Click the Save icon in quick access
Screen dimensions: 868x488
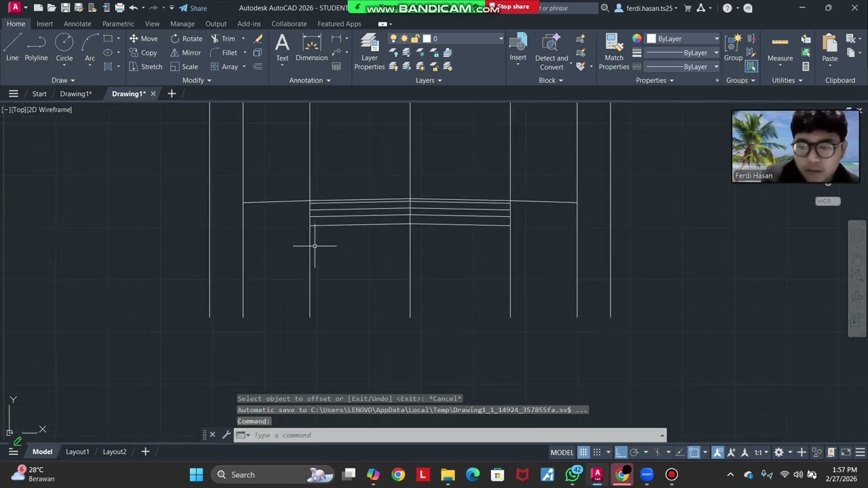click(x=65, y=8)
